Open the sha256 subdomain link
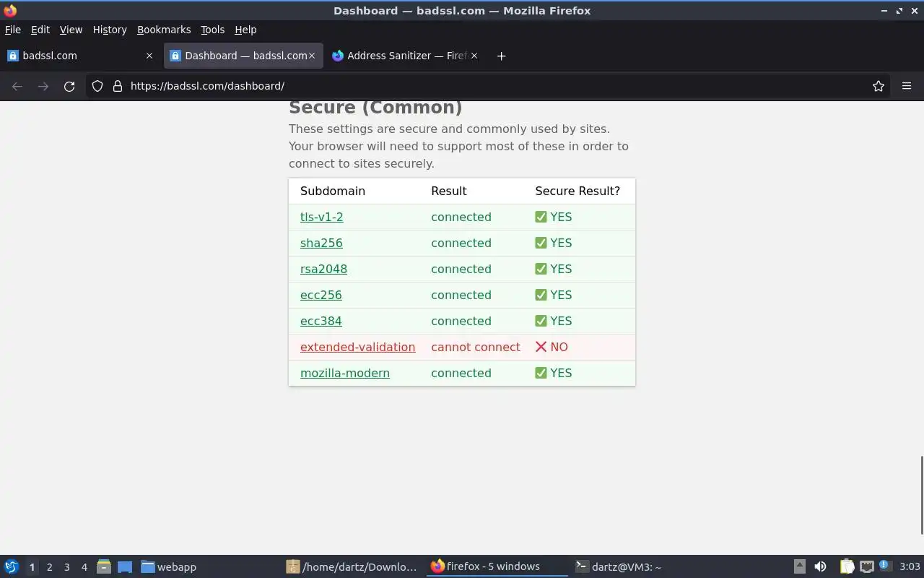The image size is (924, 578). [x=321, y=243]
